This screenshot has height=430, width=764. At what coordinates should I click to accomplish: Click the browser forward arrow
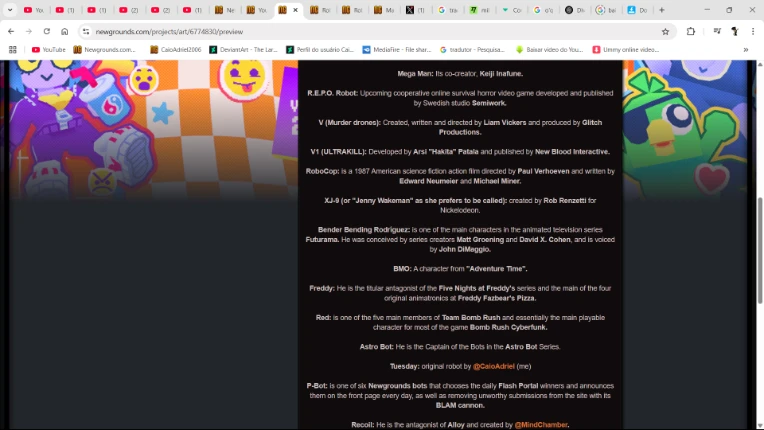pos(29,31)
